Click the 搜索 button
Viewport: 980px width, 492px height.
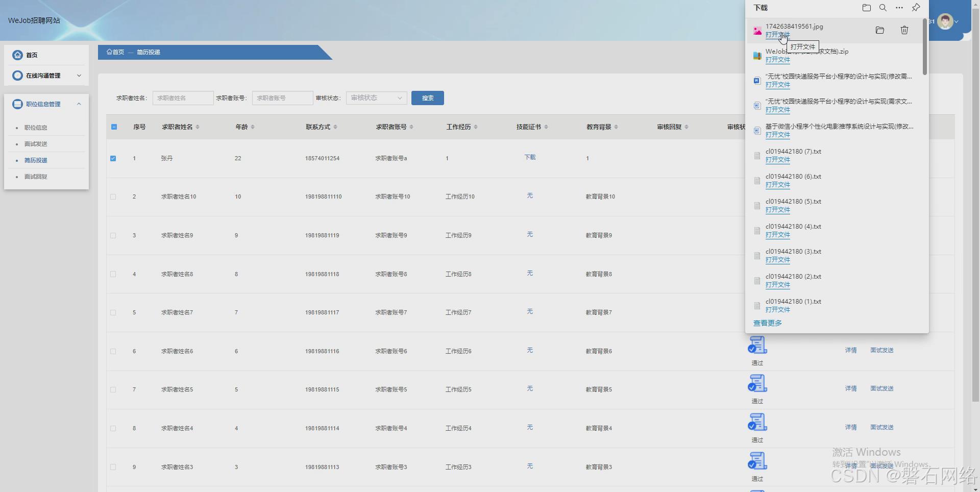(428, 98)
